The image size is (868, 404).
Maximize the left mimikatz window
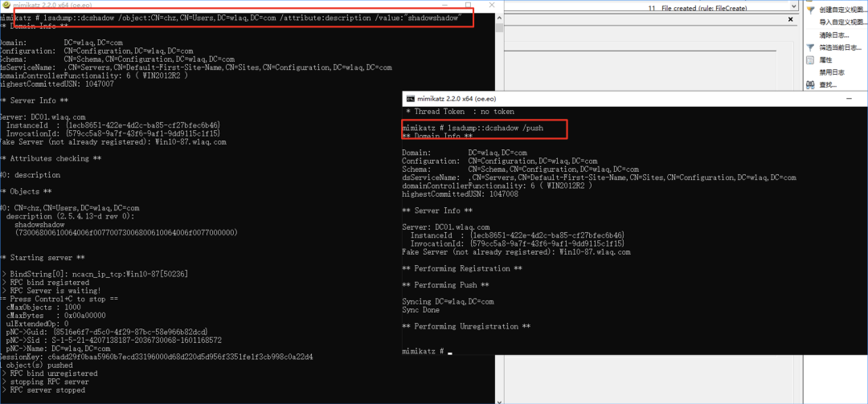(469, 4)
